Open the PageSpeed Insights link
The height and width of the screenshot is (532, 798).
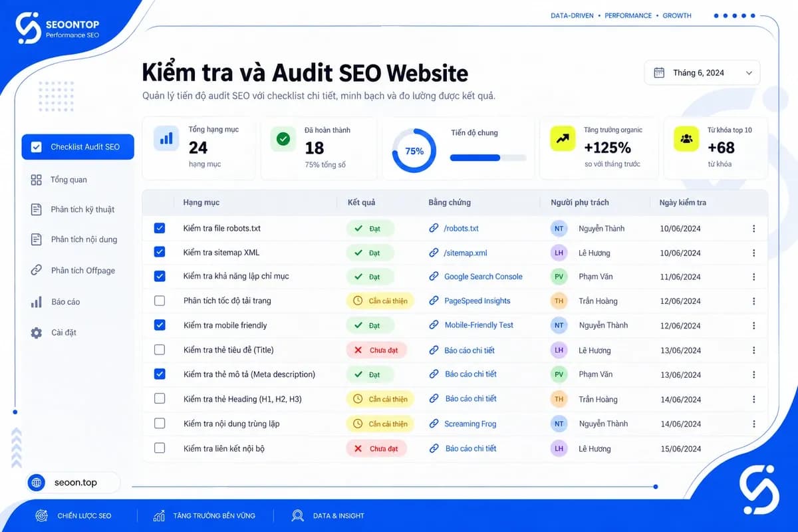[x=477, y=301]
